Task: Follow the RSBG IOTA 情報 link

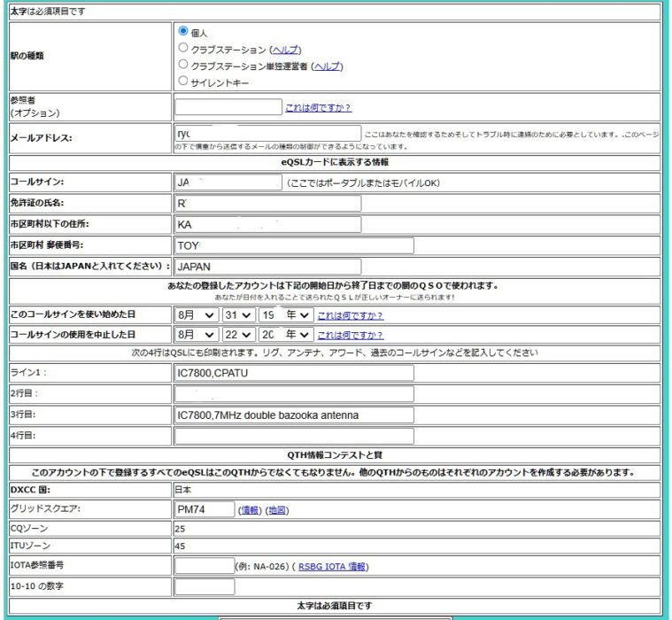Action: pos(331,567)
